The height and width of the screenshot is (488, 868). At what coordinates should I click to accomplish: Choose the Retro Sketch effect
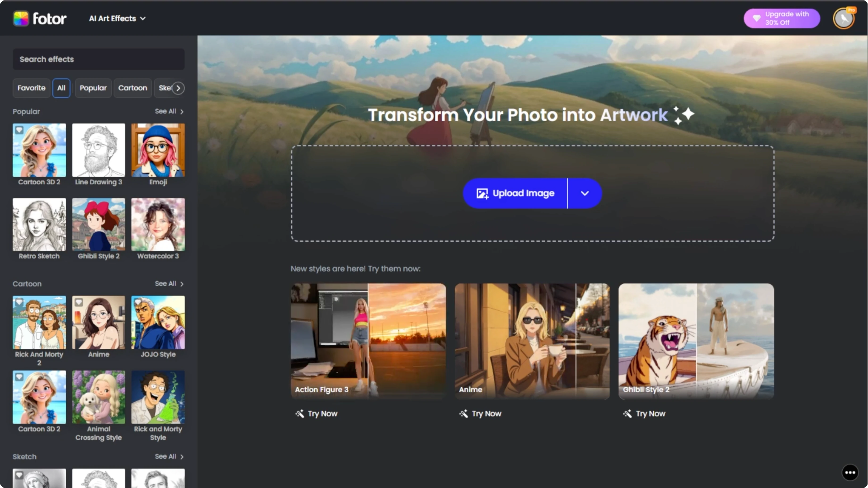click(39, 225)
